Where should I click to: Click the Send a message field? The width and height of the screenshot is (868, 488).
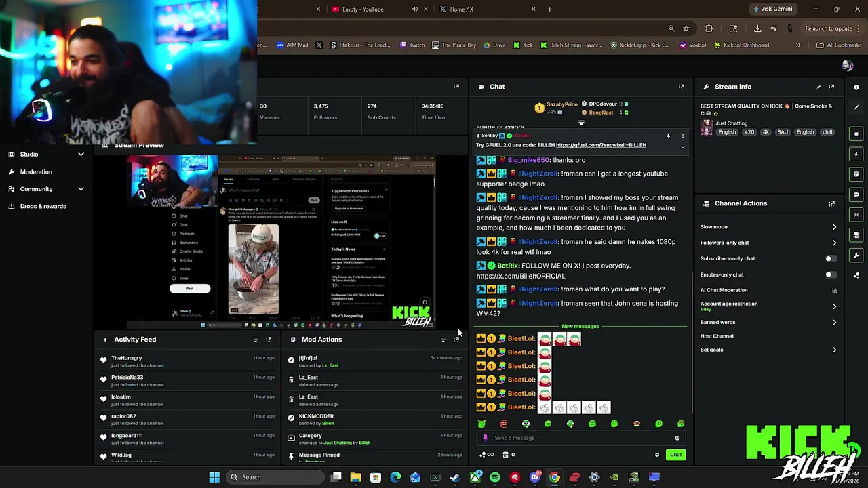pos(581,438)
